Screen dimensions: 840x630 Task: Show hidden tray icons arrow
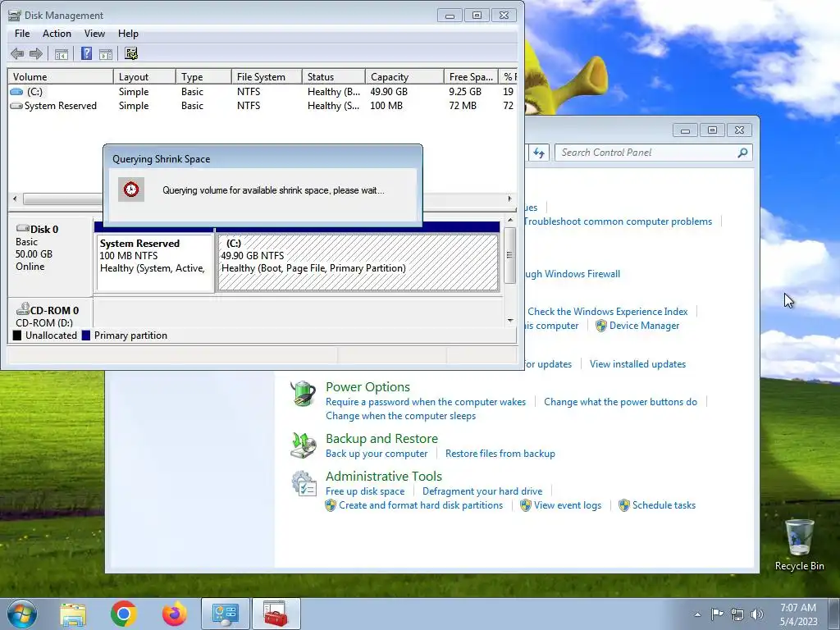coord(697,614)
